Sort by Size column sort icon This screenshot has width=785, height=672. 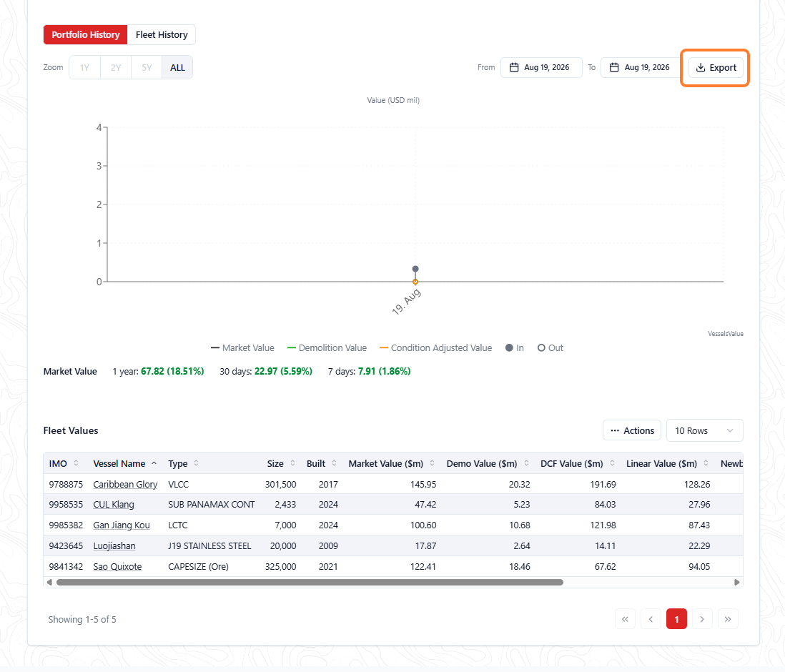click(x=292, y=463)
